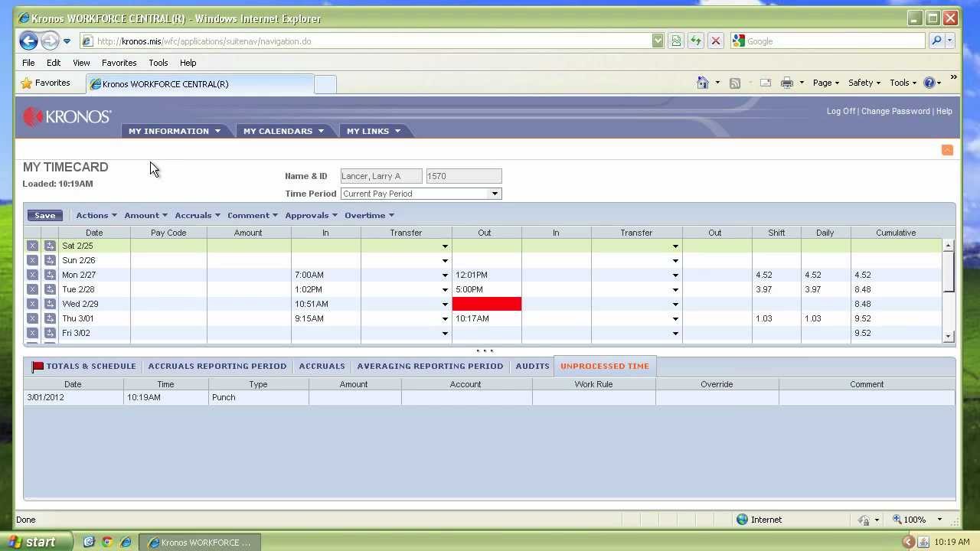Click the Save button
This screenshot has width=980, height=551.
pyautogui.click(x=44, y=215)
